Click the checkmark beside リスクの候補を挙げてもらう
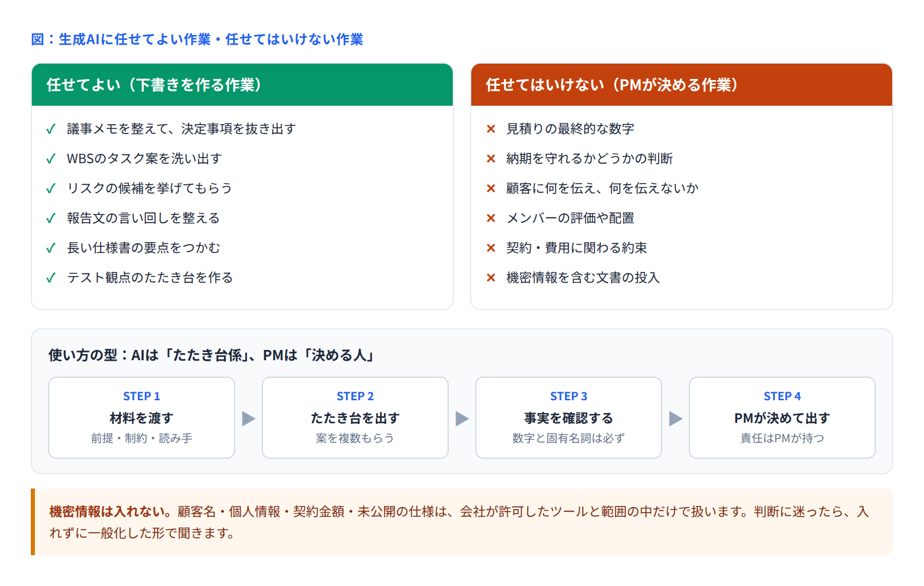 (51, 188)
